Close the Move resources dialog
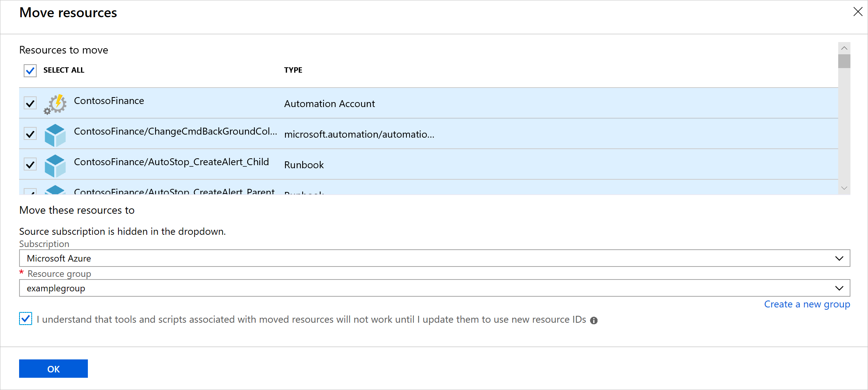The height and width of the screenshot is (390, 868). coord(858,12)
